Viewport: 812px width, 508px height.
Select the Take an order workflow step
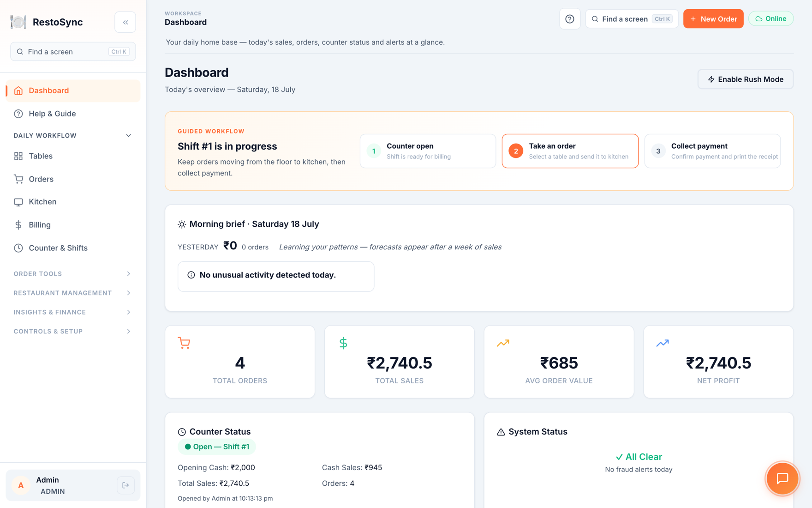click(570, 151)
